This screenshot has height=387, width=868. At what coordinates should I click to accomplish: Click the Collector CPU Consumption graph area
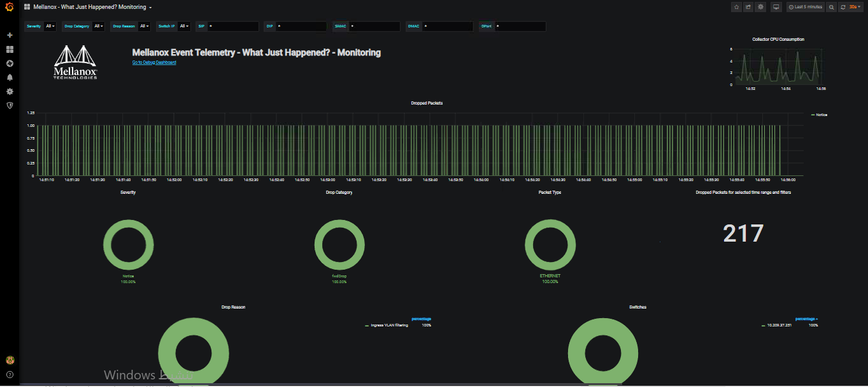(778, 66)
